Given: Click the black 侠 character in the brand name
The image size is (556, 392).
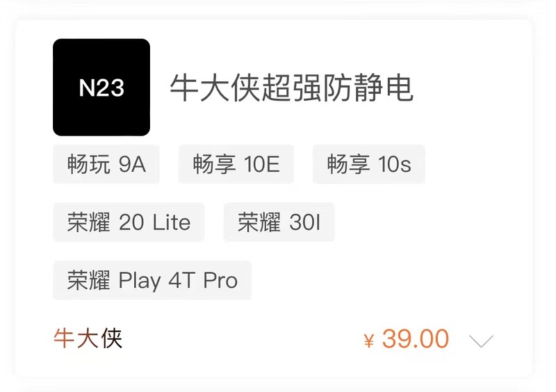Looking at the screenshot, I should click(x=112, y=338).
